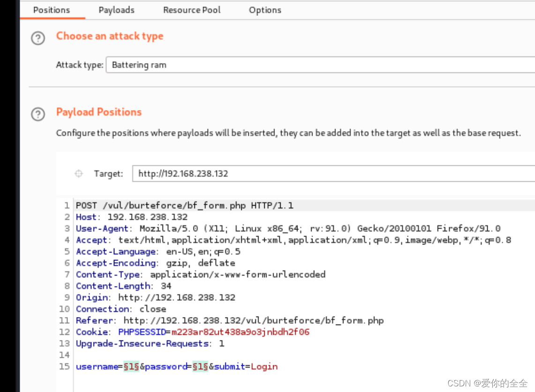Click the User-Agent header line
The image size is (535, 392).
[x=288, y=228]
